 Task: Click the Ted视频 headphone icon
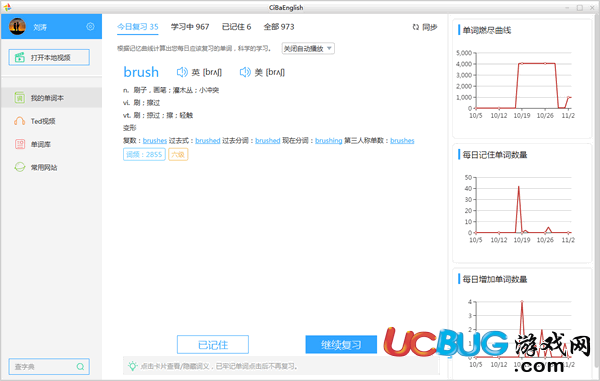[20, 121]
